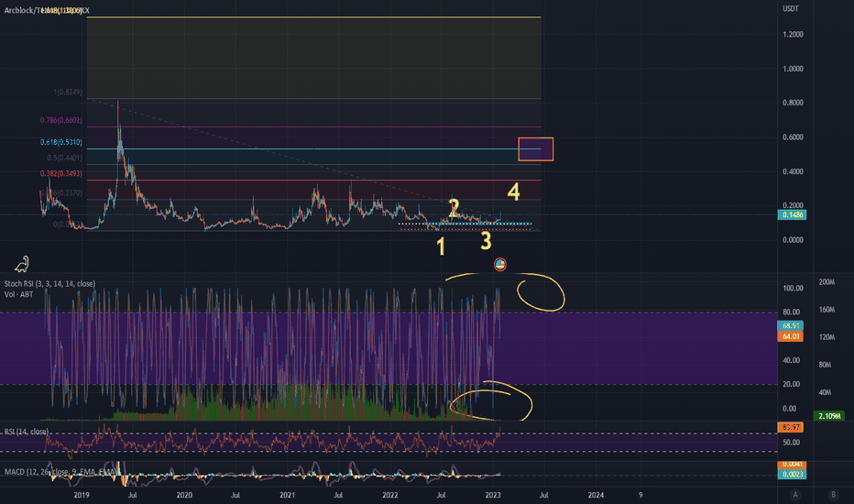The height and width of the screenshot is (504, 854).
Task: Select the RSI (14, close) indicator label
Action: [27, 432]
